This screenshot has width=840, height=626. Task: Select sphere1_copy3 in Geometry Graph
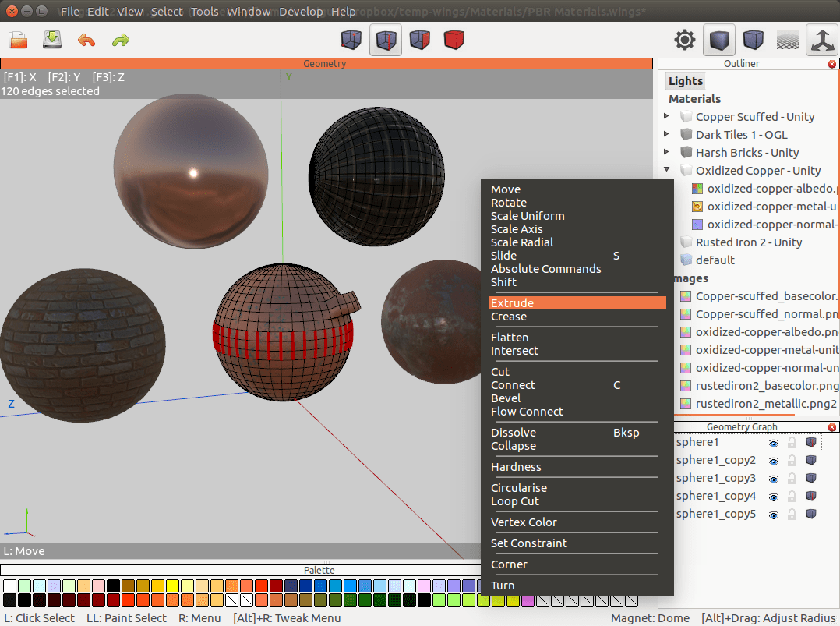(715, 478)
